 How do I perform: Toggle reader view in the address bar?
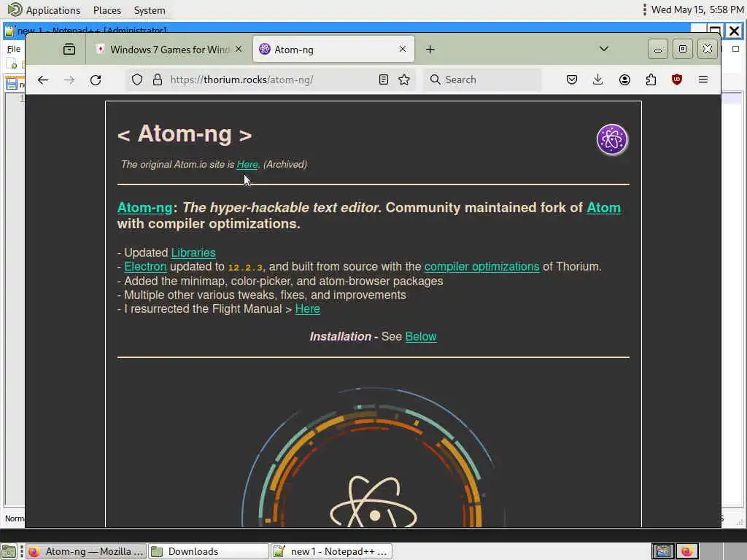pos(384,79)
